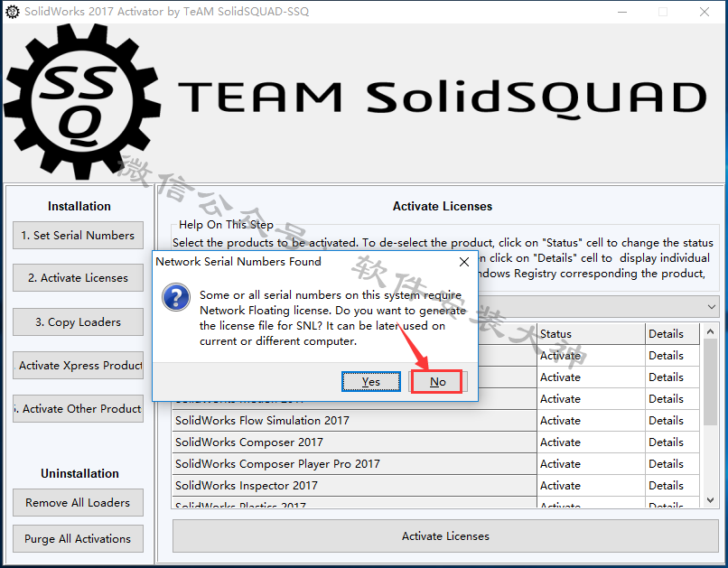
Task: Select SolidWorks Flow Simulation 2017 row
Action: point(355,421)
